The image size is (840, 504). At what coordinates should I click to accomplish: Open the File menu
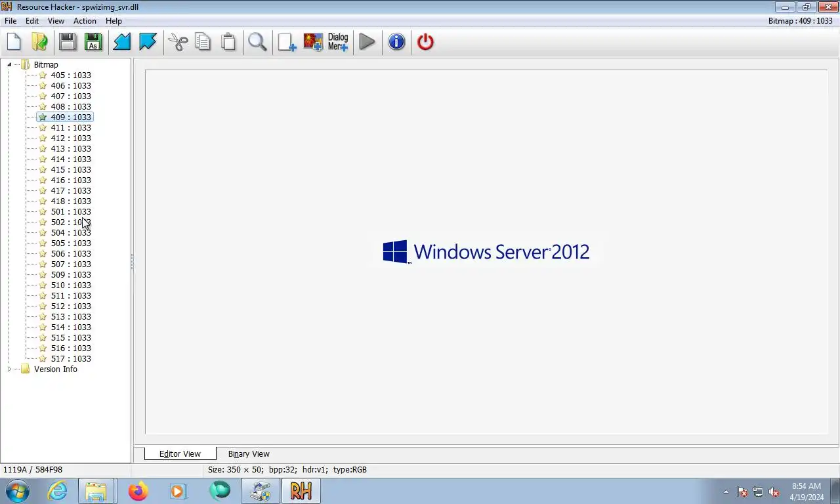point(10,21)
